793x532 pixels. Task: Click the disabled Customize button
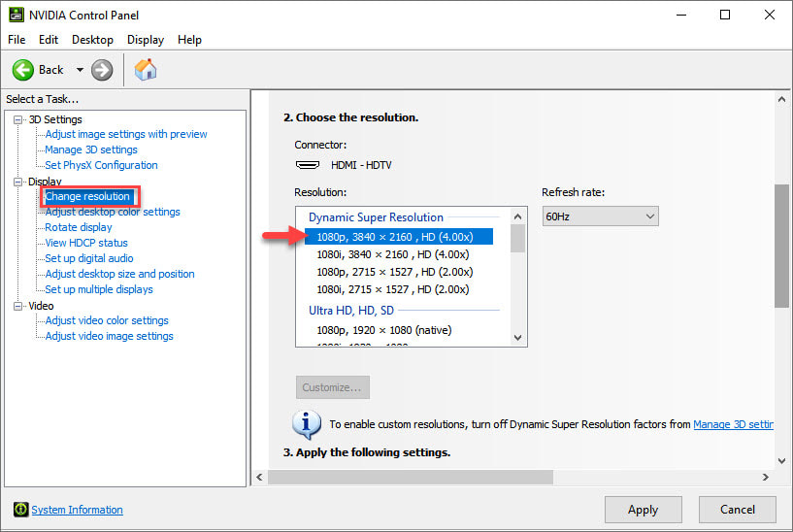tap(333, 387)
